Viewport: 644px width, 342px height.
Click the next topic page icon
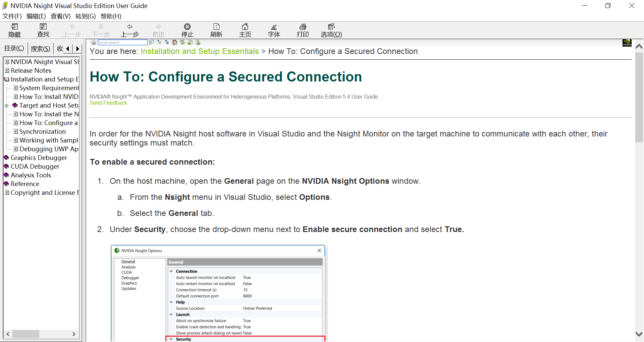tap(198, 42)
